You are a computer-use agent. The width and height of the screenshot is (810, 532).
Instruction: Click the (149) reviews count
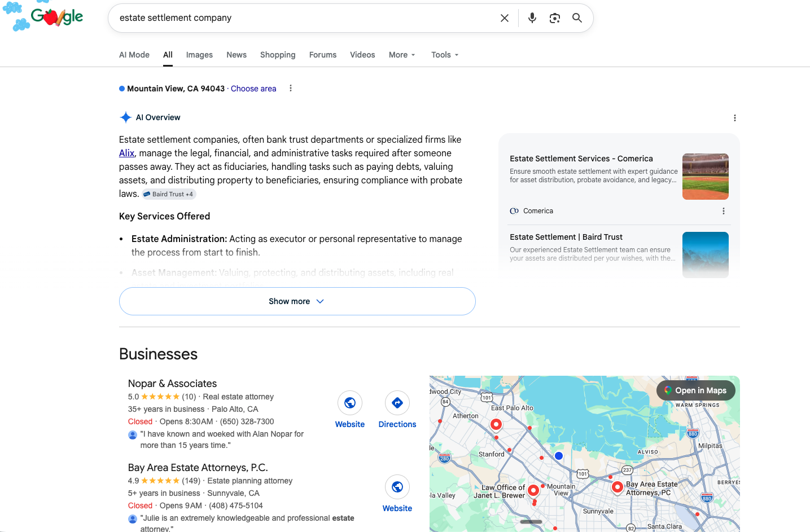[x=191, y=481]
